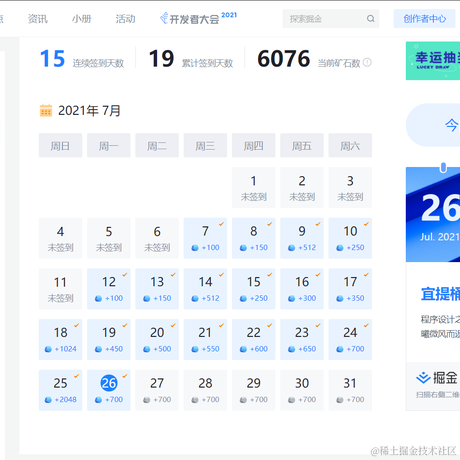
Task: Select calendar day 29 cell
Action: point(254,390)
